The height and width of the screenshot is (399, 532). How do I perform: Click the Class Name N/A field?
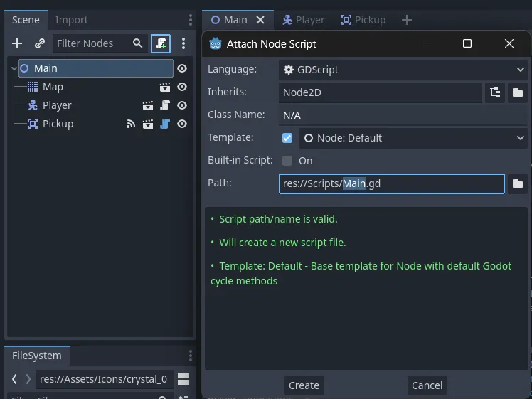(x=403, y=115)
